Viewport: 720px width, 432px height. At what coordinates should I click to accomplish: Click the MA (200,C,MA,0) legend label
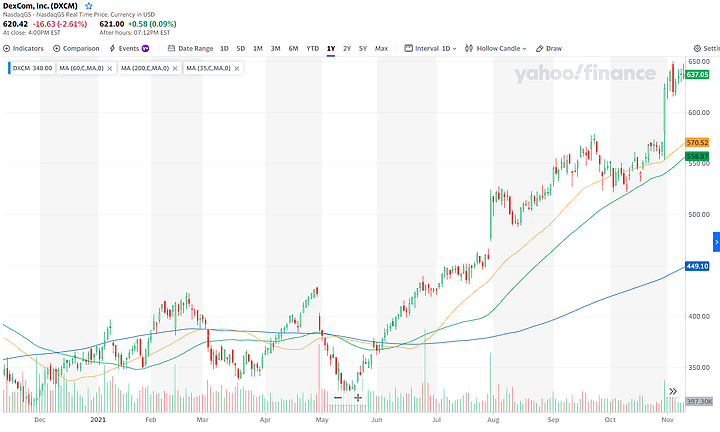point(145,68)
